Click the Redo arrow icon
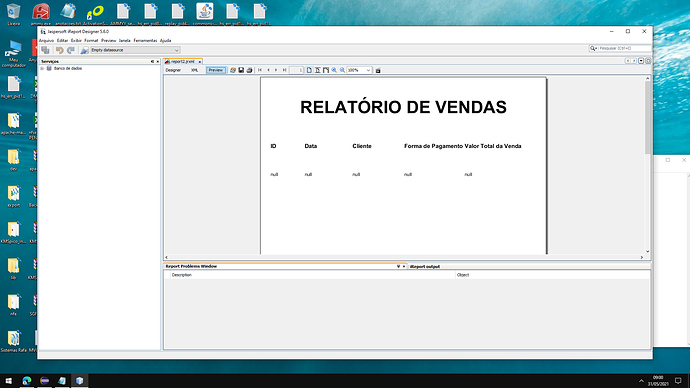Screen dimensions: 690x388 (70, 50)
